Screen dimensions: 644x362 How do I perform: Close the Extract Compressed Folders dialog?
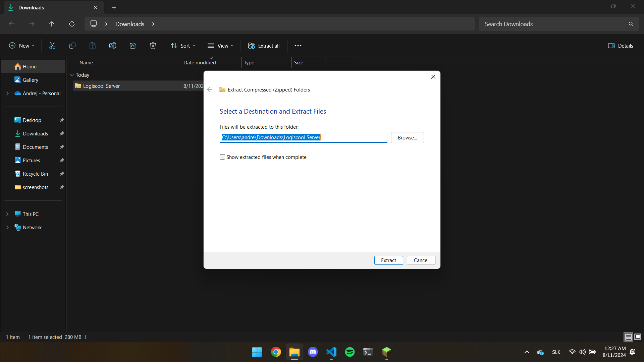pyautogui.click(x=433, y=77)
